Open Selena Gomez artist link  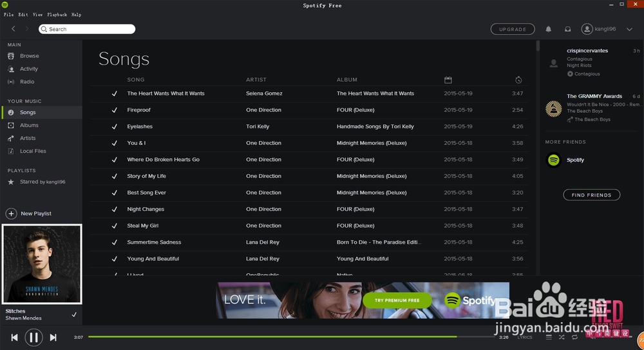264,93
